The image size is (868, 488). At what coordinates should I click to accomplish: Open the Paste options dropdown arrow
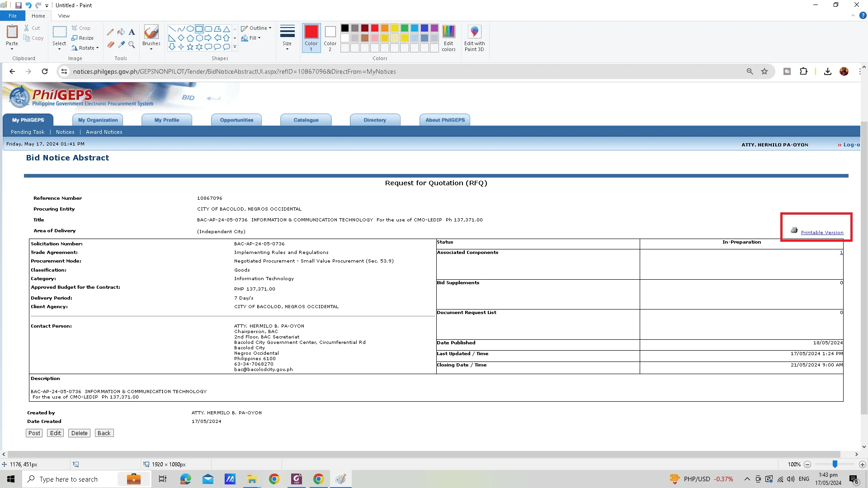pos(12,49)
